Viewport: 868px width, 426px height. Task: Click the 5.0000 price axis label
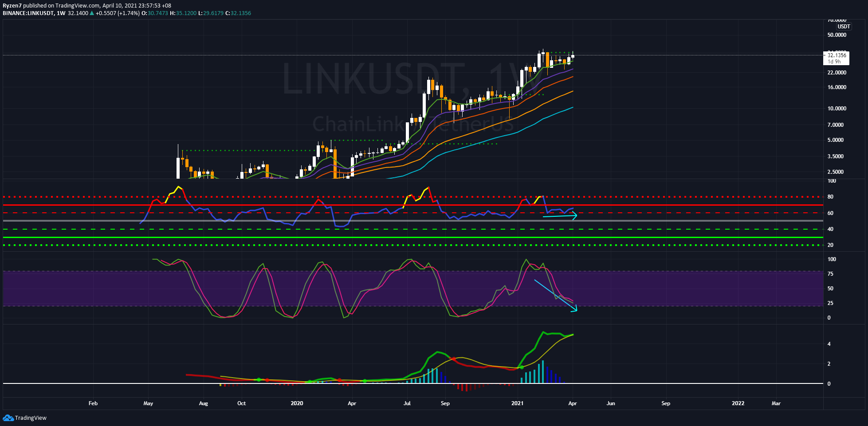point(836,140)
